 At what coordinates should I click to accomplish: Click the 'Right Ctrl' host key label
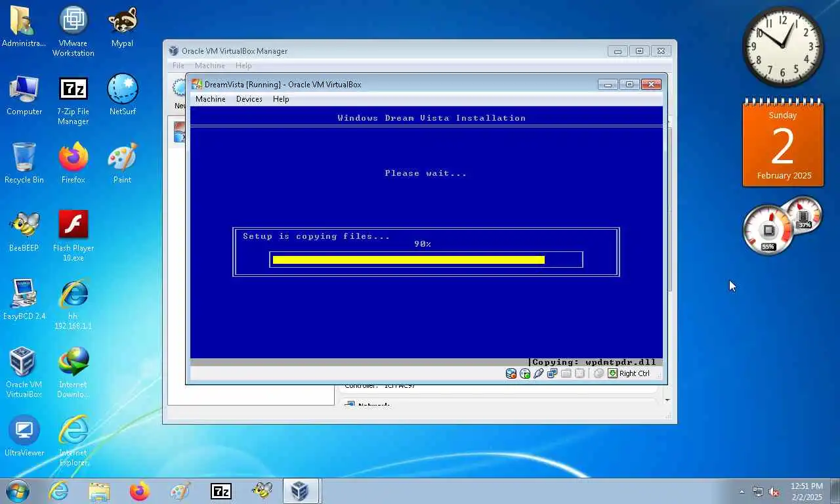pyautogui.click(x=635, y=373)
